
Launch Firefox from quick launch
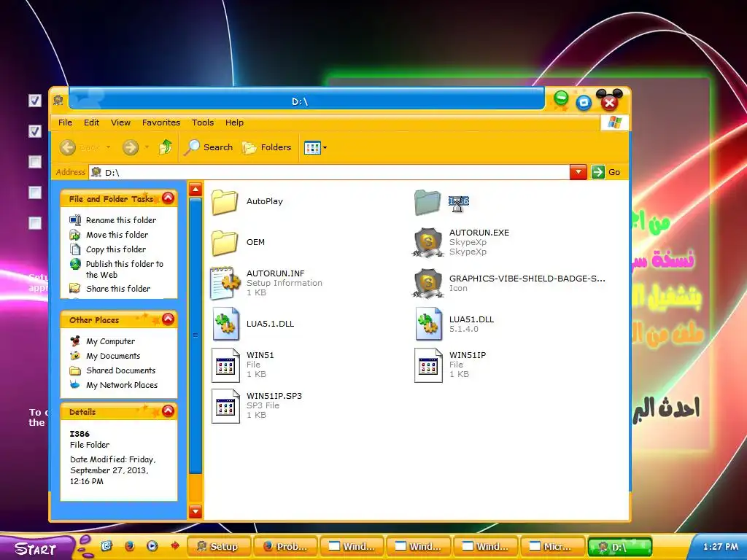coord(130,545)
